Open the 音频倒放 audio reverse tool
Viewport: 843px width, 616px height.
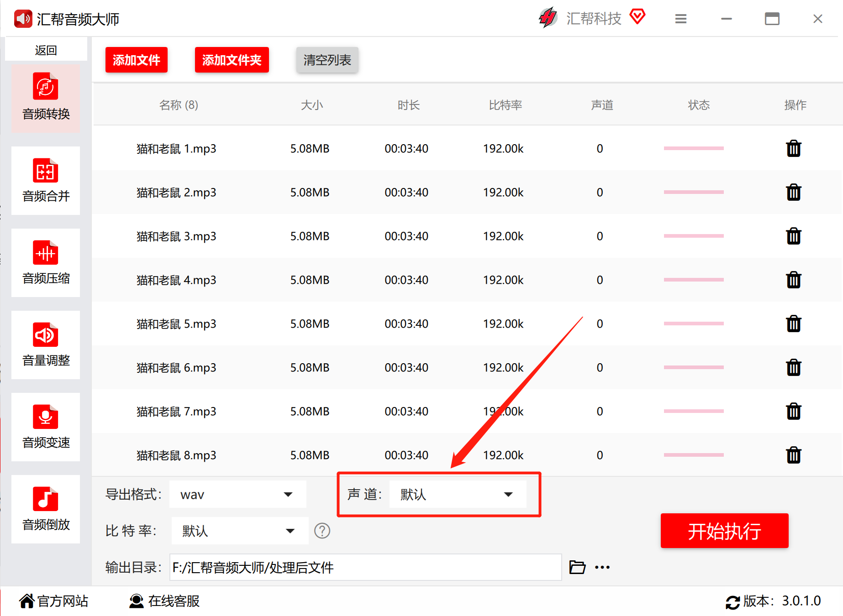click(x=46, y=509)
